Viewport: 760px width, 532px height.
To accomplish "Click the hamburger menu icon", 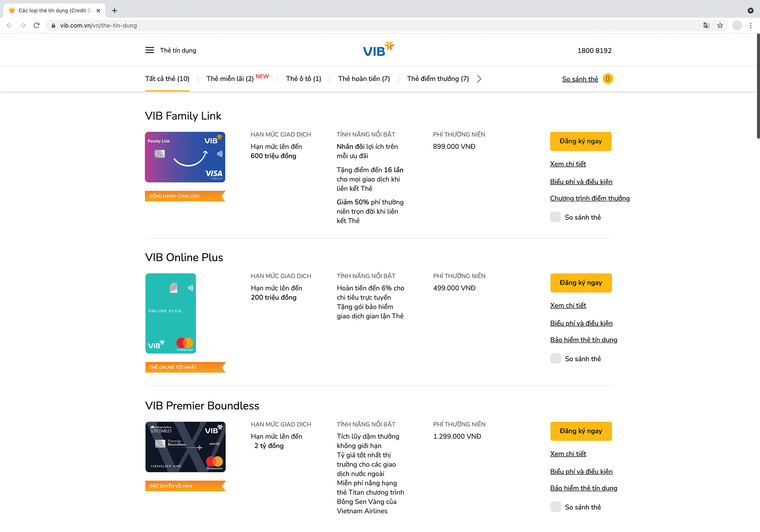I will (149, 50).
